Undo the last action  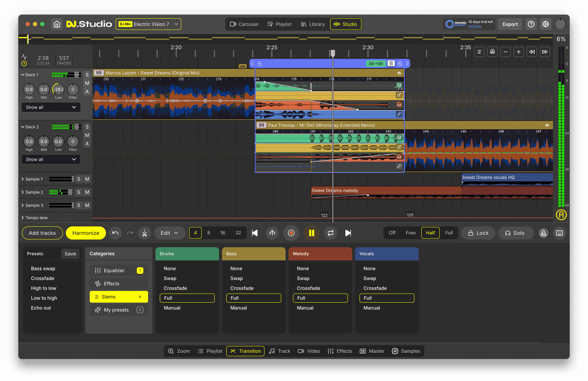coord(115,233)
